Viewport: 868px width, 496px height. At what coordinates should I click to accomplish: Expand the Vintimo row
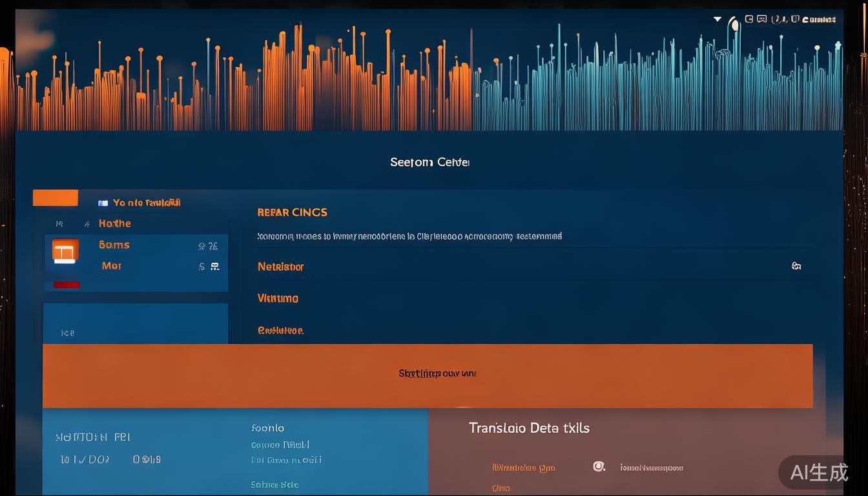point(278,298)
